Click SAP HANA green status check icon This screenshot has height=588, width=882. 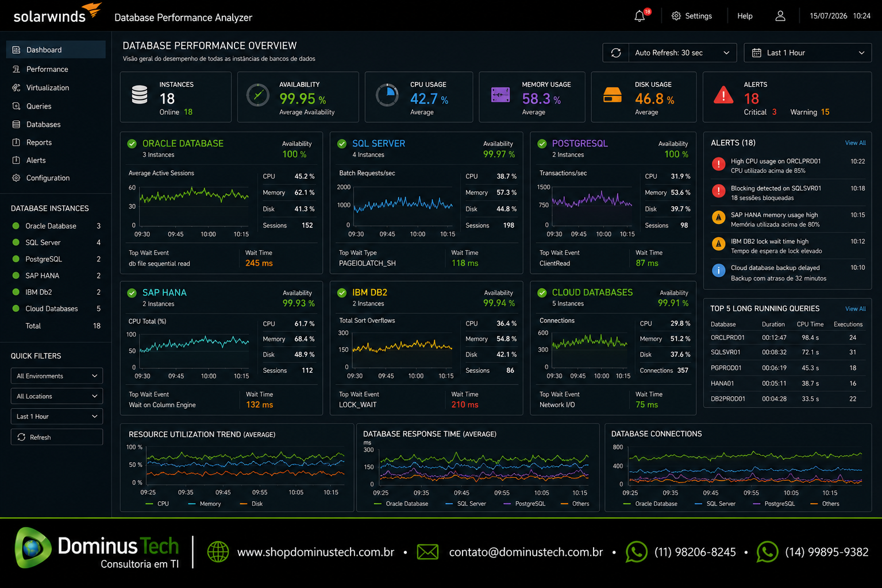(x=132, y=293)
